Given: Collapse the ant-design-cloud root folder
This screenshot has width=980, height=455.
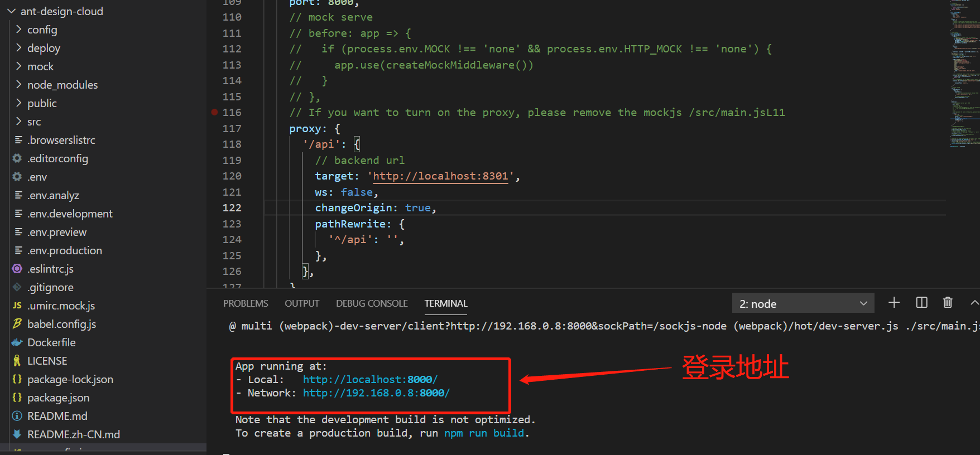Looking at the screenshot, I should point(11,11).
